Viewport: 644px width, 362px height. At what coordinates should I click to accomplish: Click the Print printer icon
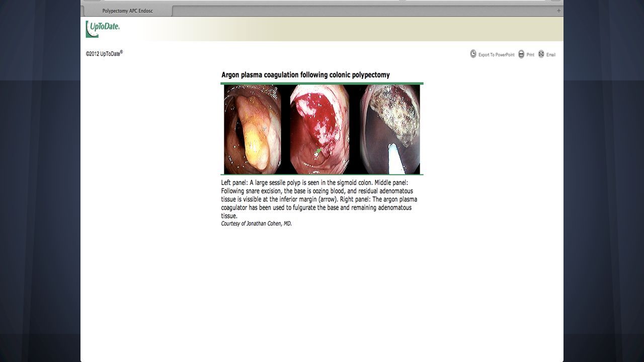tap(521, 54)
